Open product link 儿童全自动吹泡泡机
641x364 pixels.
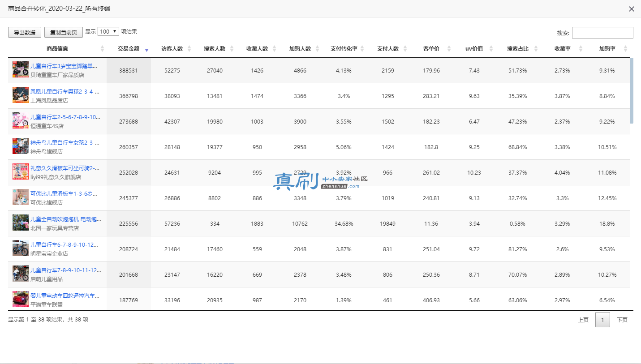[x=66, y=219]
